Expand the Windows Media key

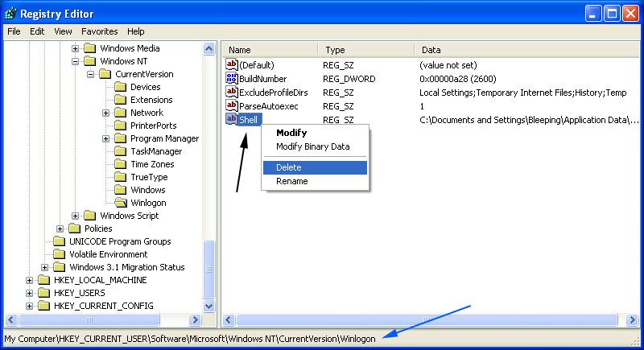click(75, 48)
